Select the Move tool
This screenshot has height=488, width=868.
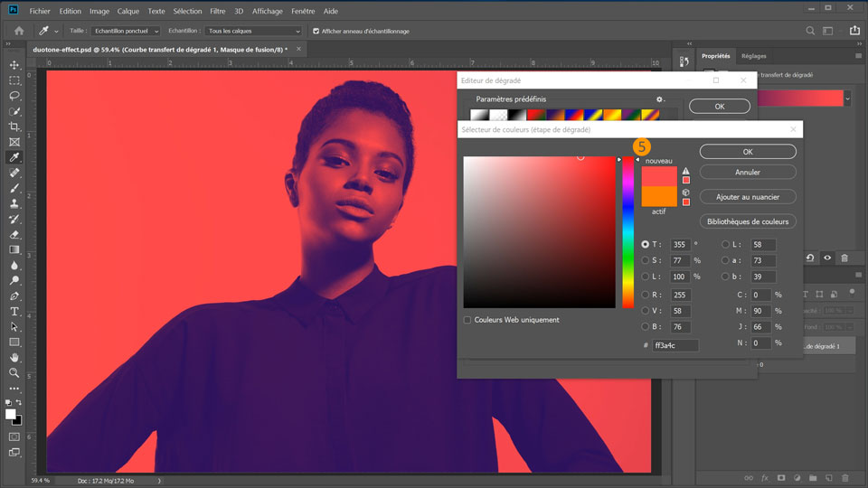[x=14, y=65]
